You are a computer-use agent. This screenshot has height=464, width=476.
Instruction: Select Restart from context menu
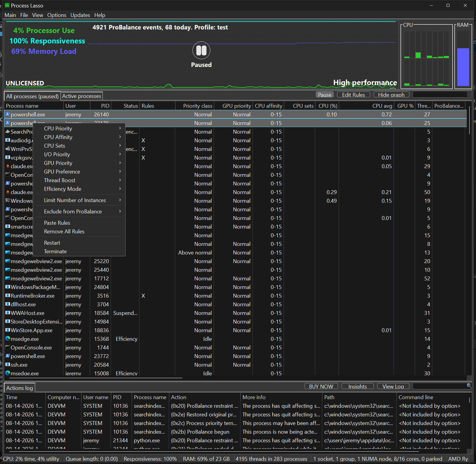click(x=79, y=243)
